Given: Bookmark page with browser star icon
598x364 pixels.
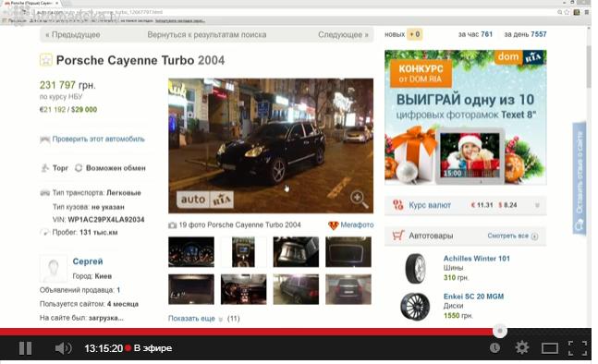Looking at the screenshot, I should [x=567, y=12].
